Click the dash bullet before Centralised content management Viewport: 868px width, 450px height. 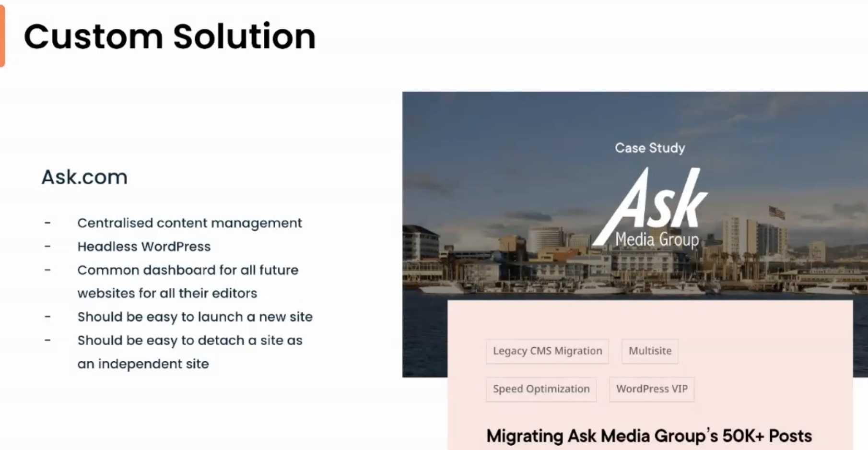point(47,223)
